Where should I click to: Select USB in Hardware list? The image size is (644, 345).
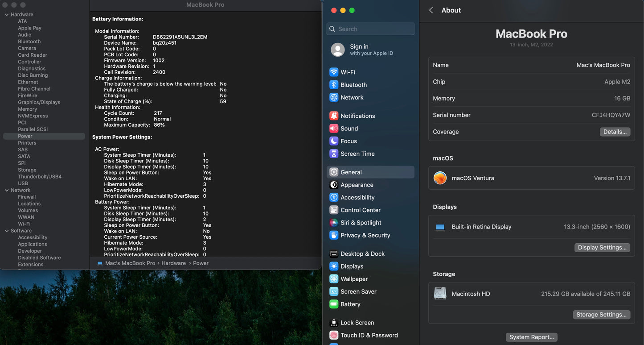tap(23, 183)
